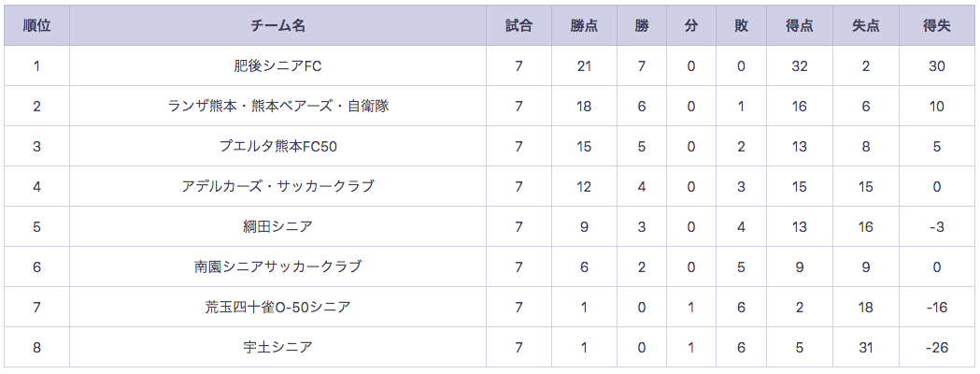Select the 試合 column header
The height and width of the screenshot is (374, 980).
518,25
